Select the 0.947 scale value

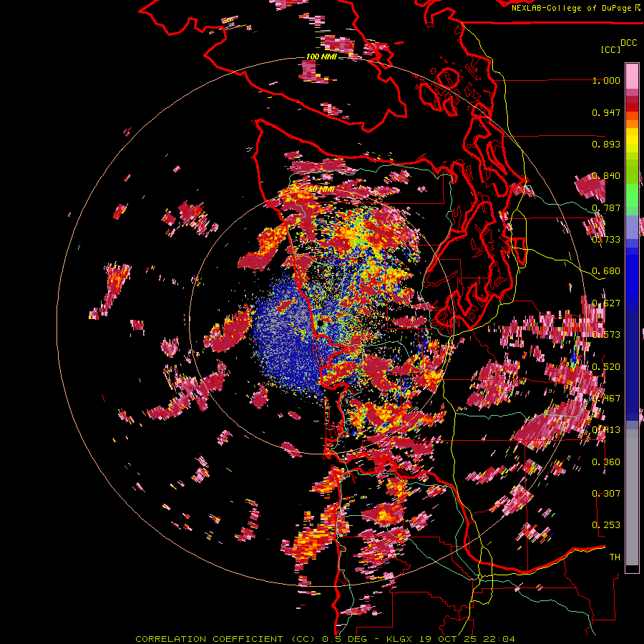(606, 112)
